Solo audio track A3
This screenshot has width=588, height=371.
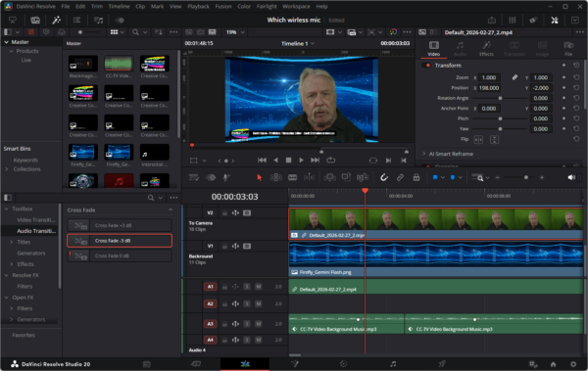pyautogui.click(x=247, y=324)
